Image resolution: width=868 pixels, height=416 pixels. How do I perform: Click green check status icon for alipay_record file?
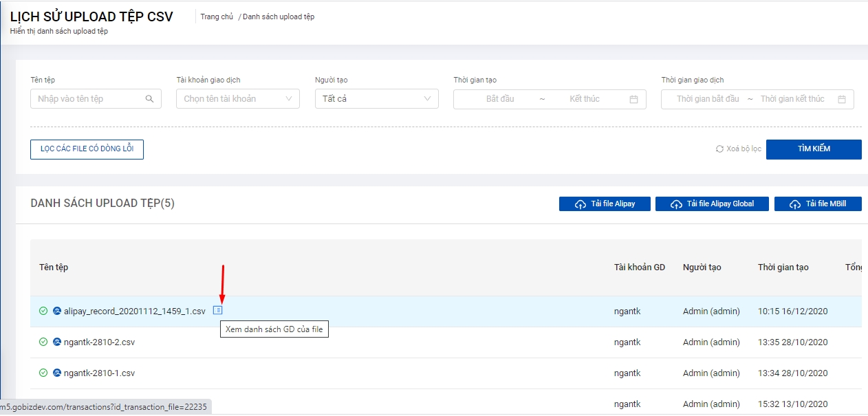(43, 311)
